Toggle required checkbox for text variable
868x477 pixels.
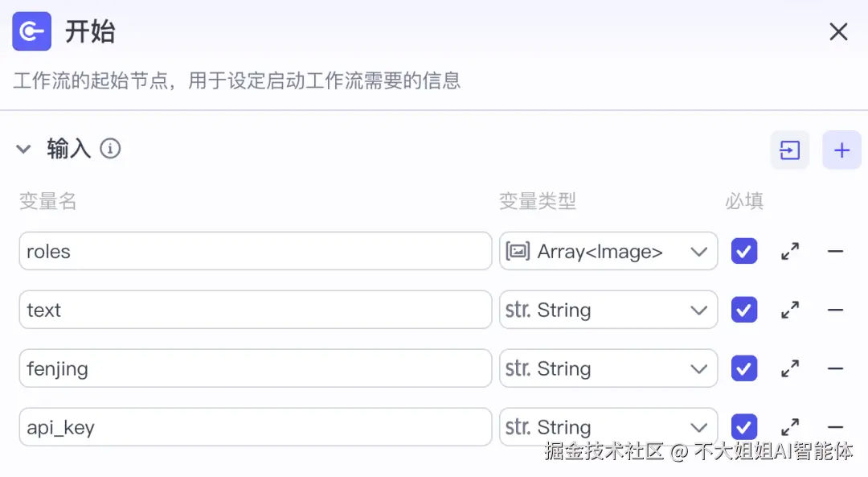click(x=744, y=310)
